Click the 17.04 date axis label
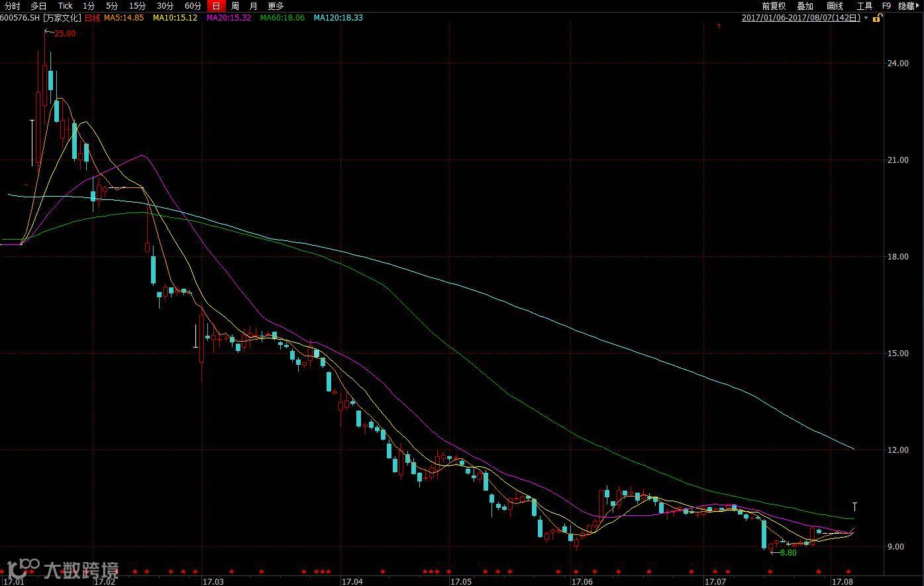The height and width of the screenshot is (586, 924). point(352,582)
